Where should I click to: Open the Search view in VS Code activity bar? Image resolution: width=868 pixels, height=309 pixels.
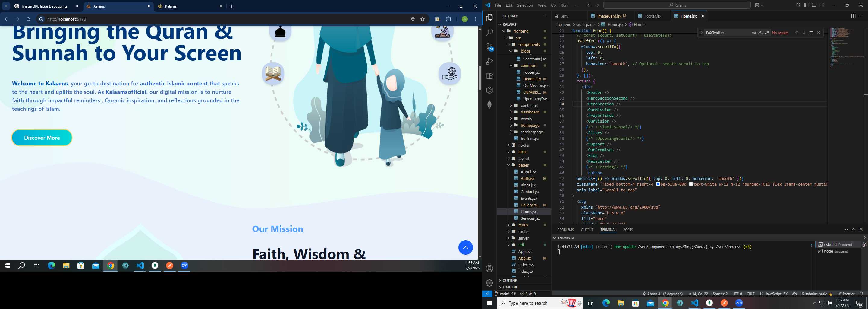(489, 32)
